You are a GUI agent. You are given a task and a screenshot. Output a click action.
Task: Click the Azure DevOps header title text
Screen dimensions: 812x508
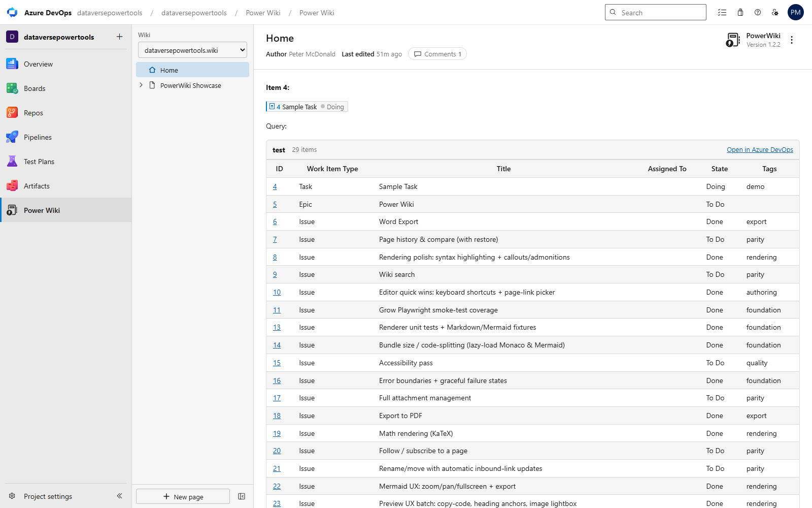48,13
